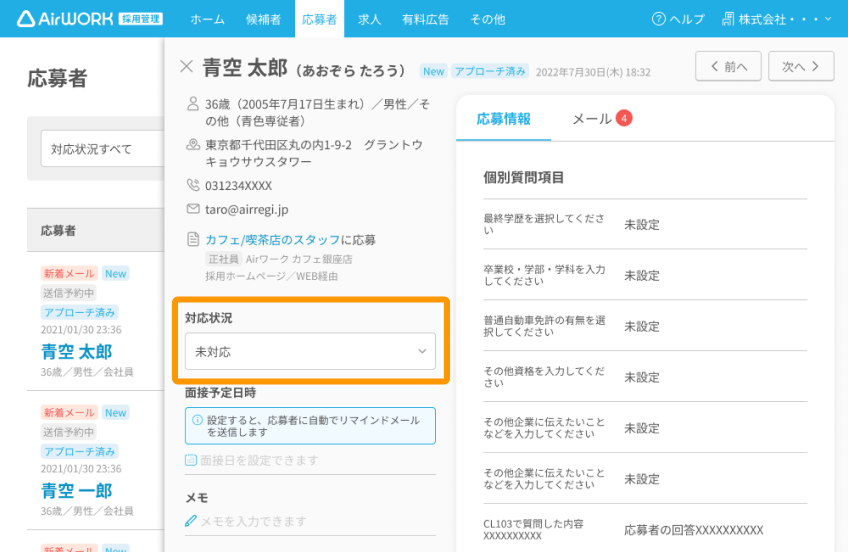Click the red 4 mail badge
848x552 pixels.
click(624, 118)
